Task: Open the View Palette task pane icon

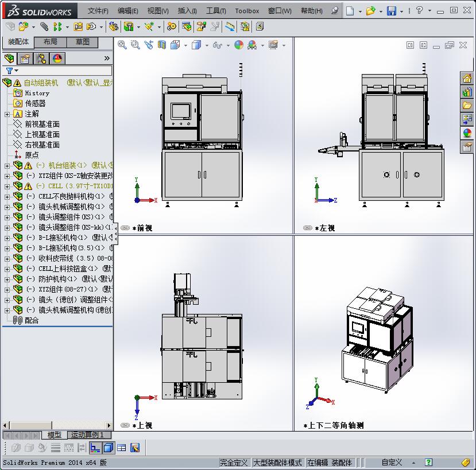Action: click(x=467, y=119)
